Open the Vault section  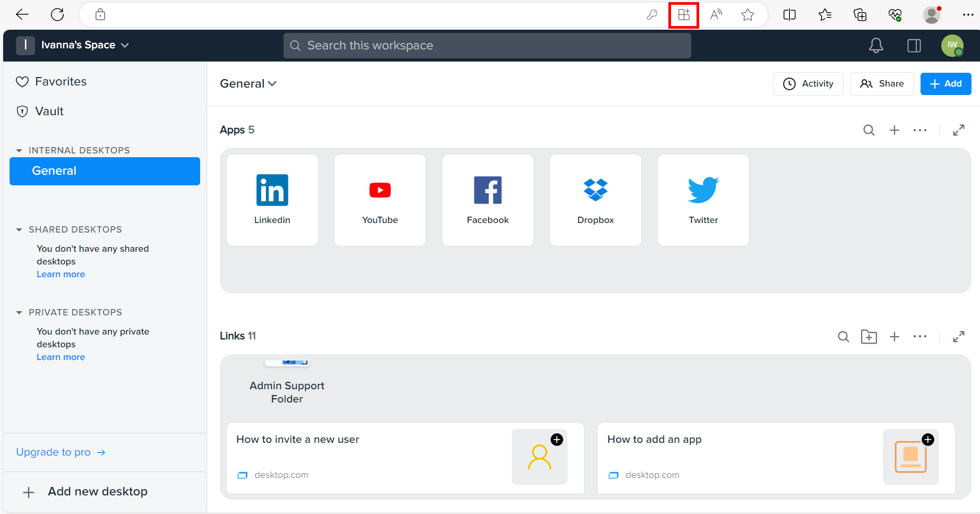pos(49,111)
